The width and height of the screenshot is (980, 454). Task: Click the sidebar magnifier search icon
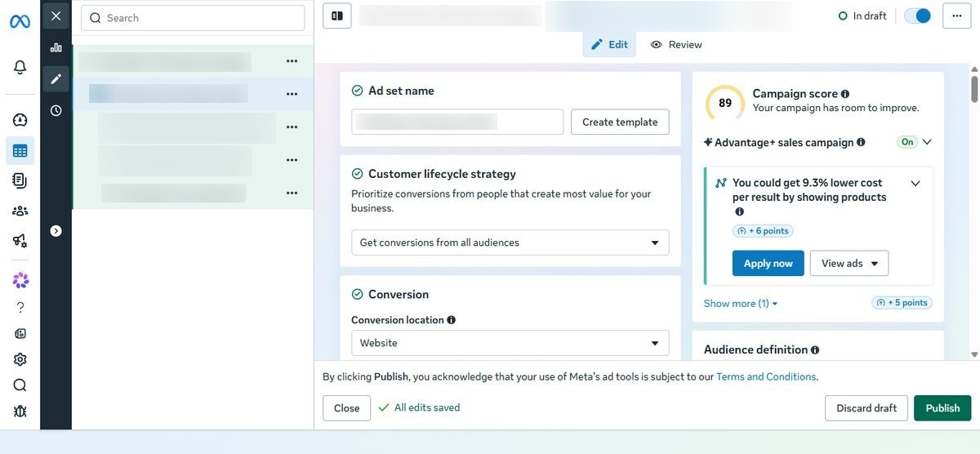coord(20,385)
